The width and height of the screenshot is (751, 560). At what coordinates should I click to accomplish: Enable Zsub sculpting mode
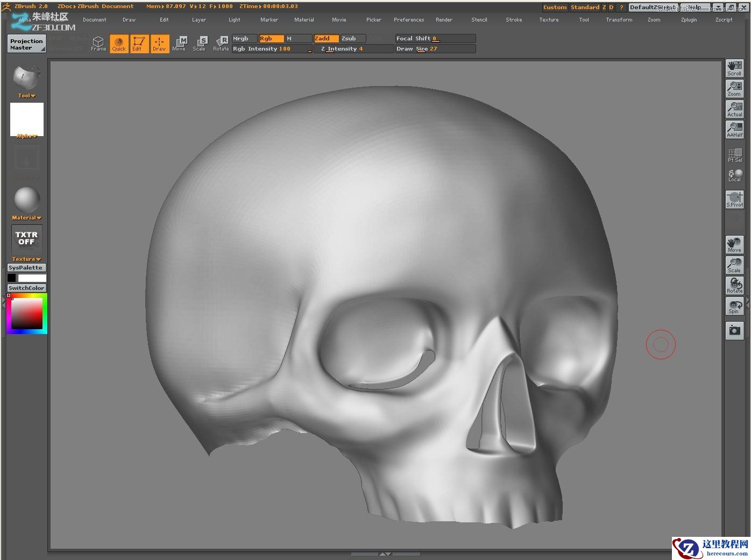(352, 38)
